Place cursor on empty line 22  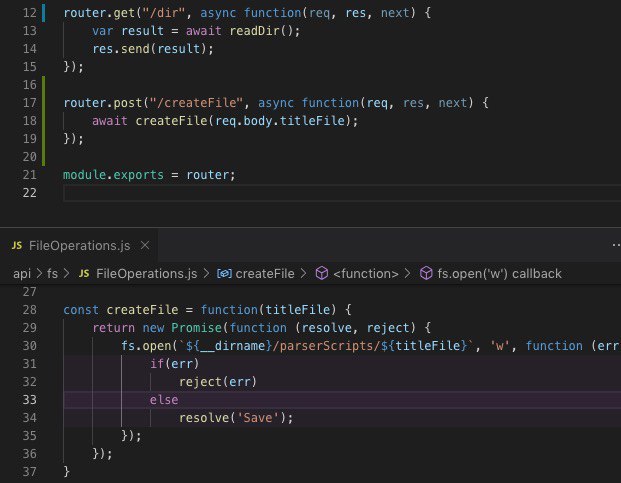[x=342, y=193]
